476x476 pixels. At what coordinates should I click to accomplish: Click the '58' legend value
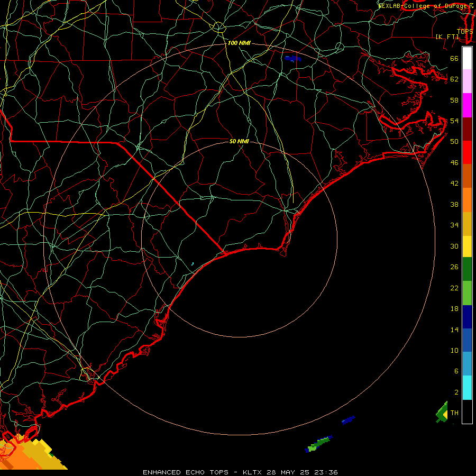click(x=454, y=100)
